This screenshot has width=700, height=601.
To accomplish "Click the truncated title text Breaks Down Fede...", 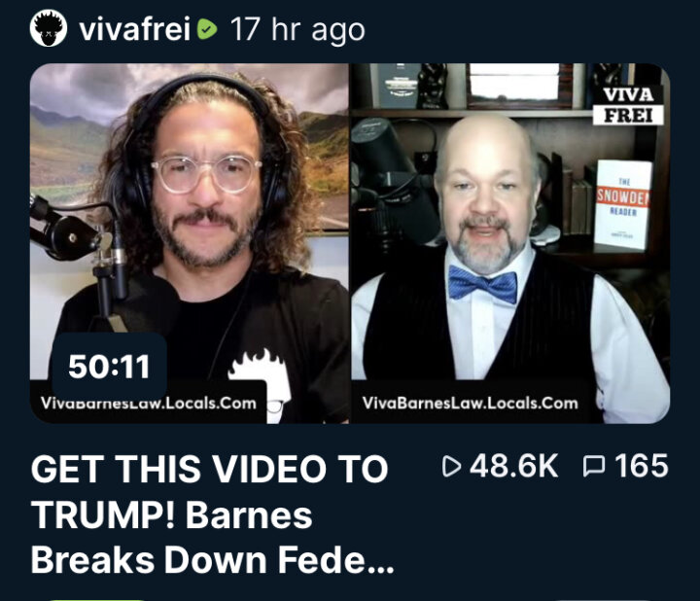I will (213, 560).
